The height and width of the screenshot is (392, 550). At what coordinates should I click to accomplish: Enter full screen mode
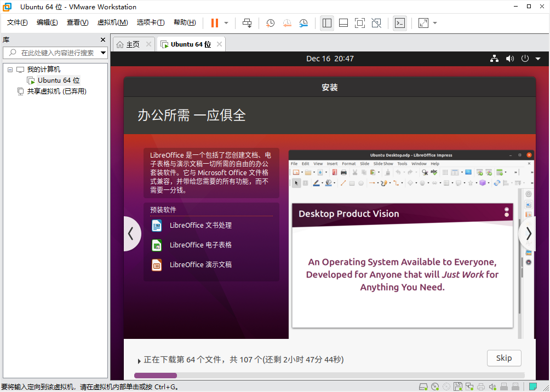360,23
